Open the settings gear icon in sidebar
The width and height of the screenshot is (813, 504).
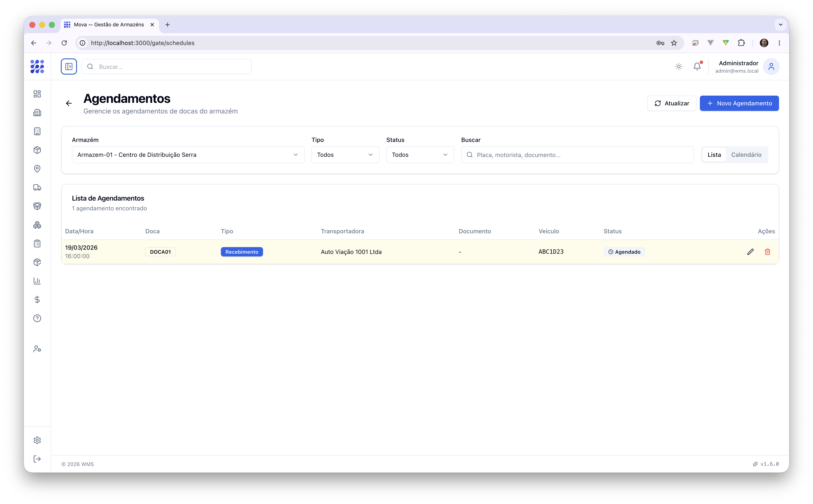click(x=37, y=440)
